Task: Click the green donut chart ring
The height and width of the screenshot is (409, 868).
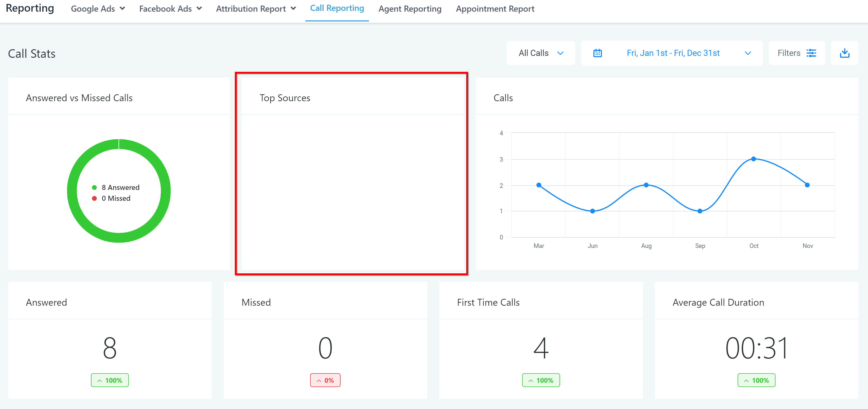Action: pos(72,191)
